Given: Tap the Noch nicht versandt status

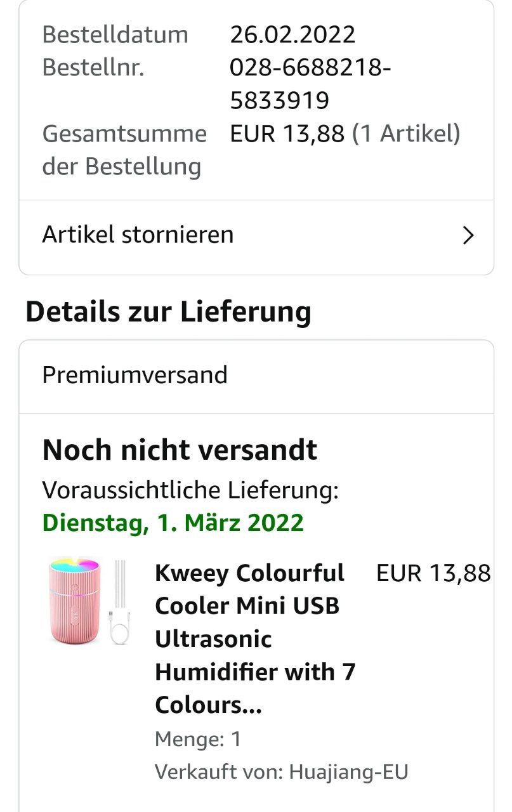Looking at the screenshot, I should (x=180, y=450).
